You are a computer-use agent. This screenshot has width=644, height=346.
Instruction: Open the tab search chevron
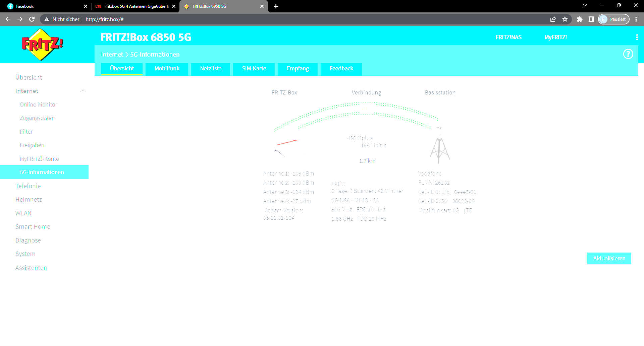[585, 5]
